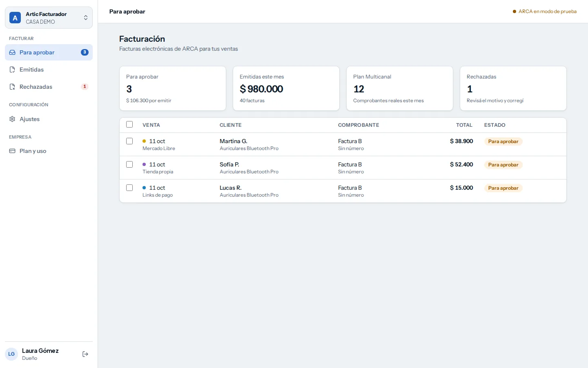Click the inbox icon beside Para aprobar
Screen dimensions: 588x368
click(x=12, y=52)
